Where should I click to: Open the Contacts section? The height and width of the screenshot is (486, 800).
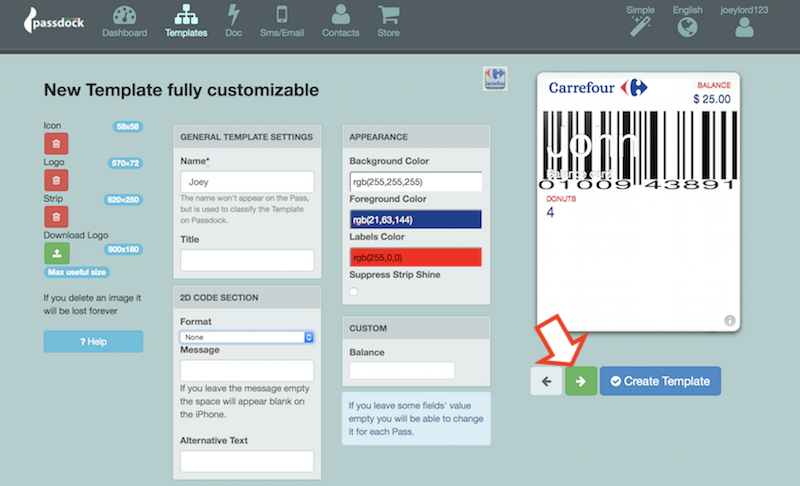coord(340,21)
